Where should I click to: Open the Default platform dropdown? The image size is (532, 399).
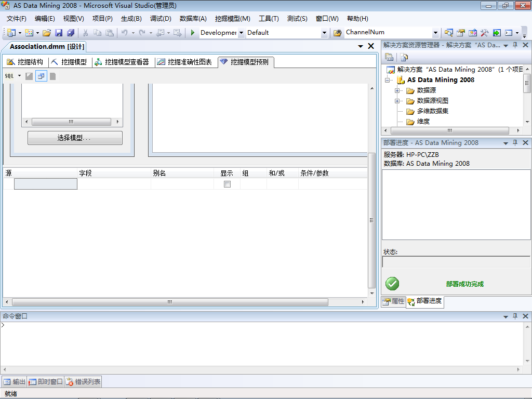(x=324, y=33)
